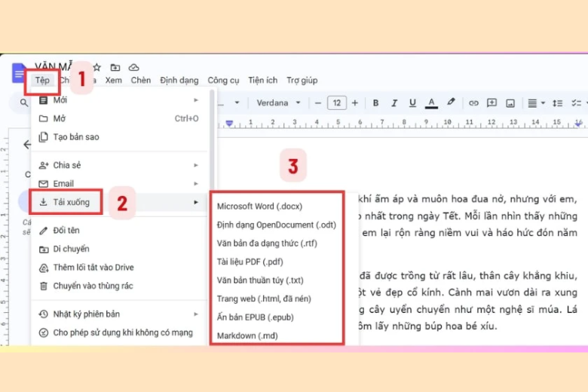Click the file menu's vertical scrollbar
The image size is (588, 392).
212,139
